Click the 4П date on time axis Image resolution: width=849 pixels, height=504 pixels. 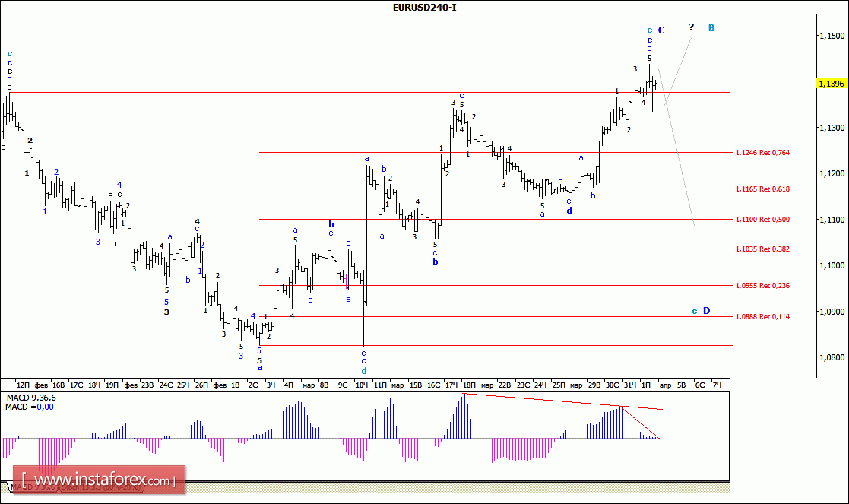click(289, 385)
